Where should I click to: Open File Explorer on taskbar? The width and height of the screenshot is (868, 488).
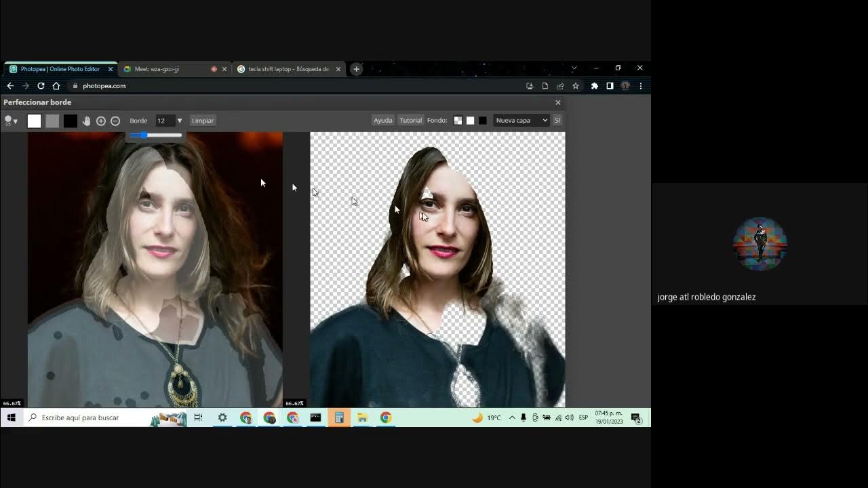362,418
